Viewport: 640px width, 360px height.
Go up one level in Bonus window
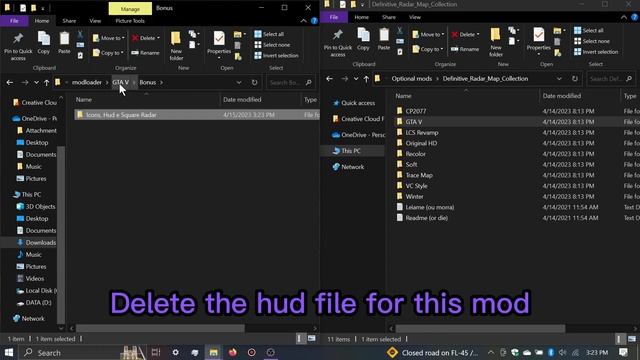coord(47,82)
